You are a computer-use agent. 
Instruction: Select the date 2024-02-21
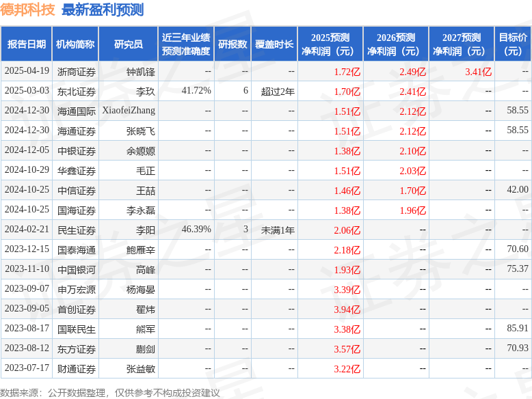27,230
